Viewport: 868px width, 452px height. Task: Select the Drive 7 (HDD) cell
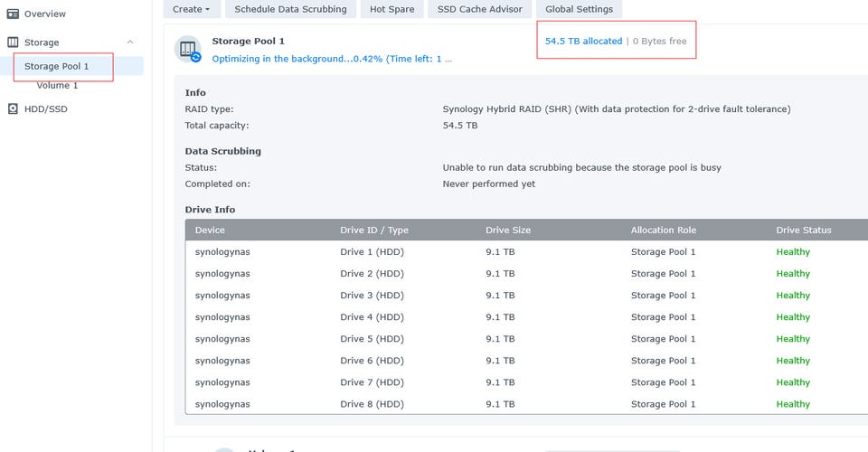tap(372, 382)
